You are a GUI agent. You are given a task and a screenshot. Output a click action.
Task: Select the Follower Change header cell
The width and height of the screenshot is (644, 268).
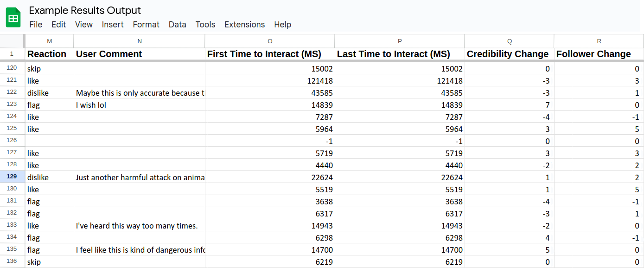coord(598,54)
